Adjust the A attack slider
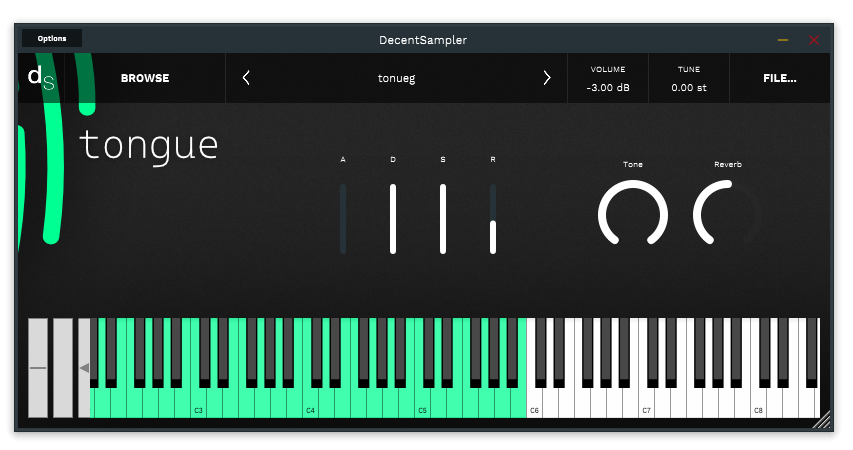The width and height of the screenshot is (853, 450). pyautogui.click(x=343, y=219)
